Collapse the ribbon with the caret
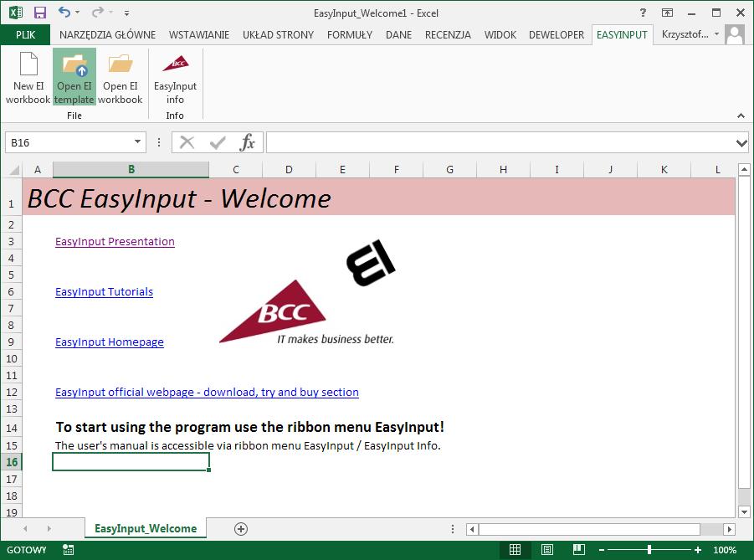This screenshot has width=754, height=560. point(741,116)
